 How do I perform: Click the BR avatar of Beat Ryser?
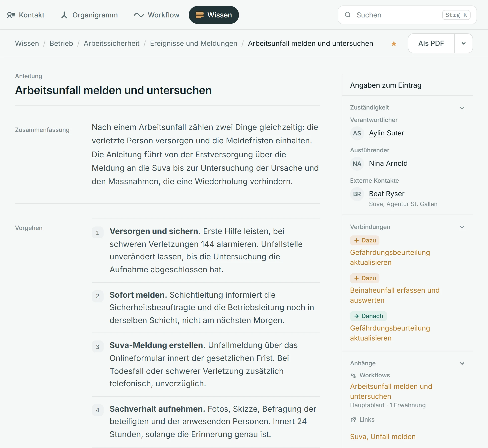[x=357, y=194]
